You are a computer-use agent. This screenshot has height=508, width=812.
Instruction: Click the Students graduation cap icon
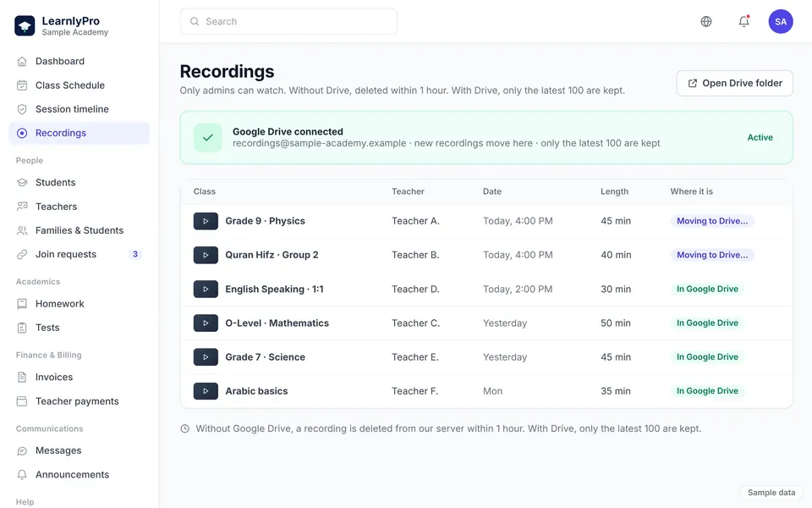pos(22,183)
